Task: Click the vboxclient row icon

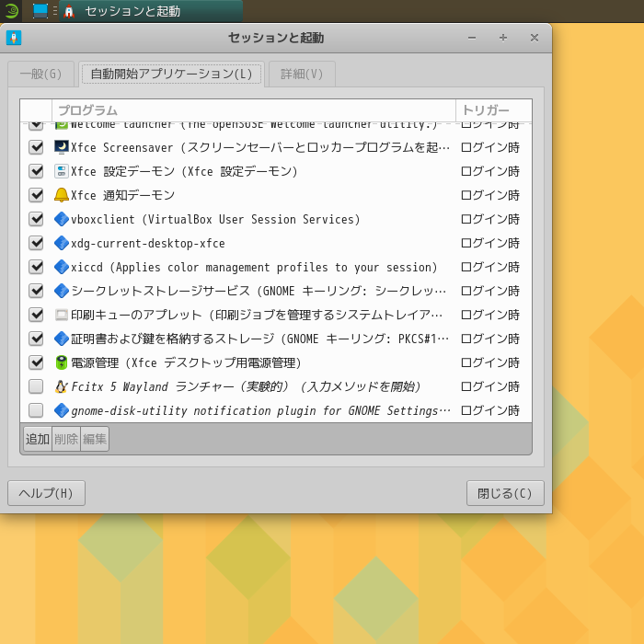Action: (x=62, y=219)
